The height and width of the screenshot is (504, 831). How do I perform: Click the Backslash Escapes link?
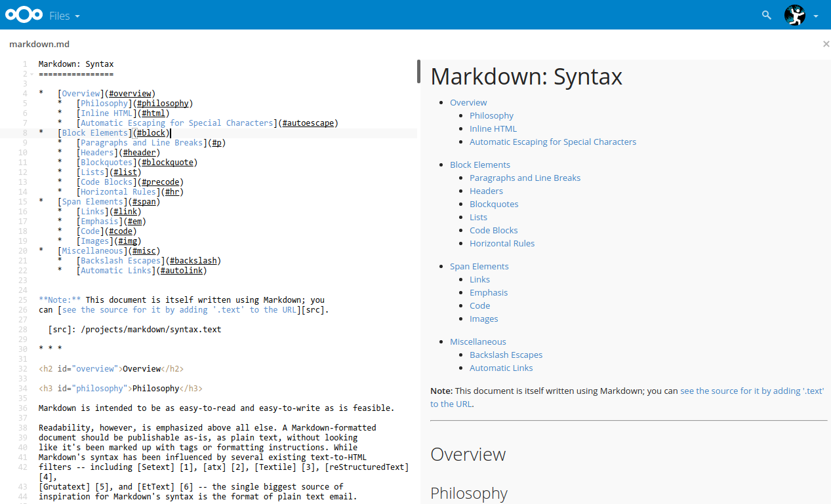click(x=506, y=355)
